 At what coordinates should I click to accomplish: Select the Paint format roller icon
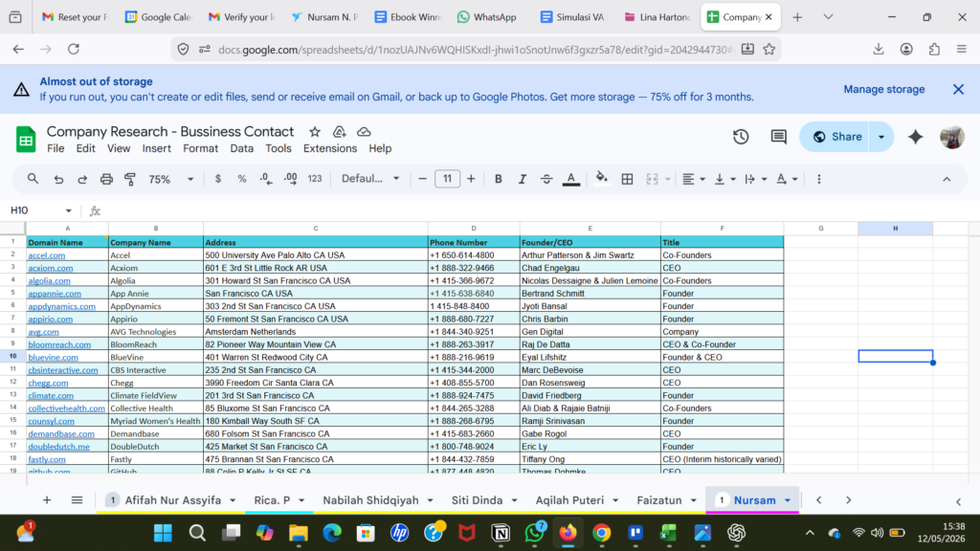130,179
